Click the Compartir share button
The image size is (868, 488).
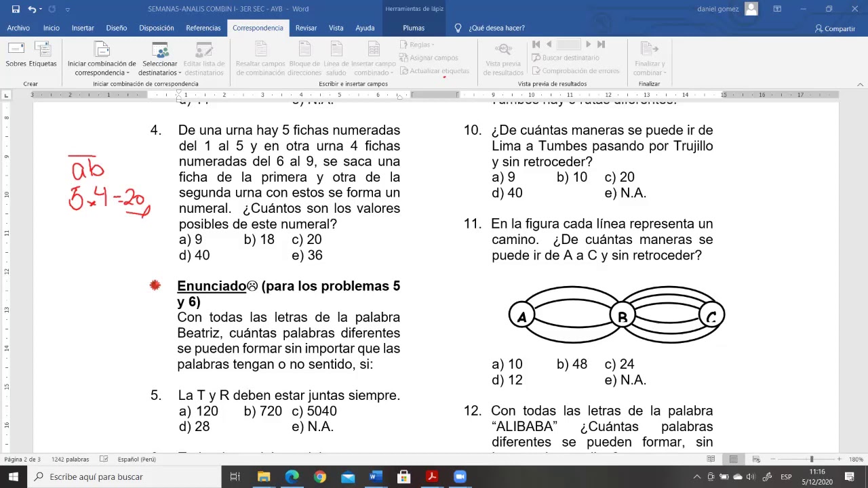coord(835,28)
